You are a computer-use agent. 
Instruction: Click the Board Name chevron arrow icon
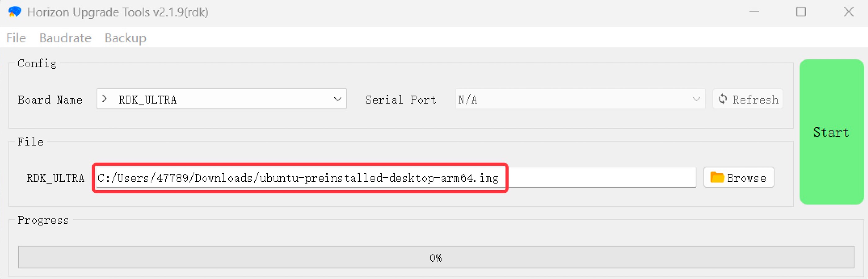click(x=105, y=99)
